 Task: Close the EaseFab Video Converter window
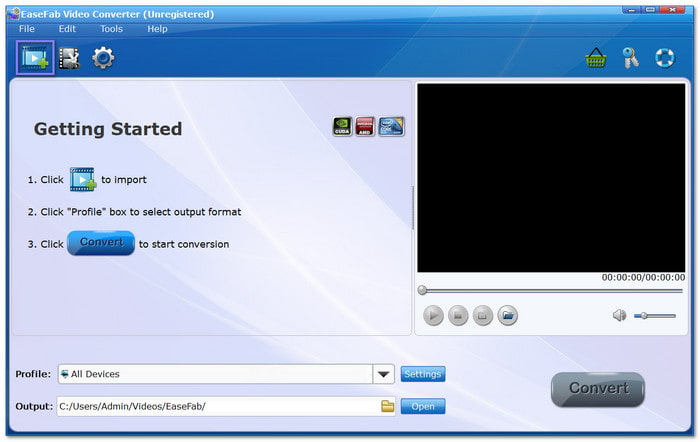[672, 10]
